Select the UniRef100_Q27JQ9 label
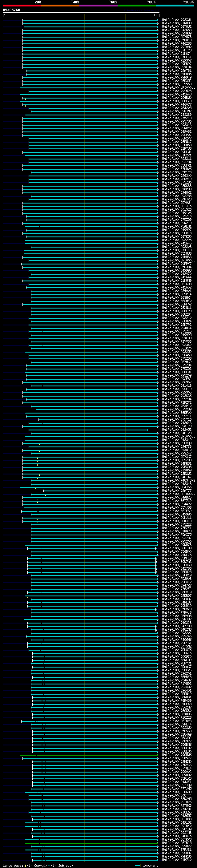197x868 pixels. click(x=176, y=785)
